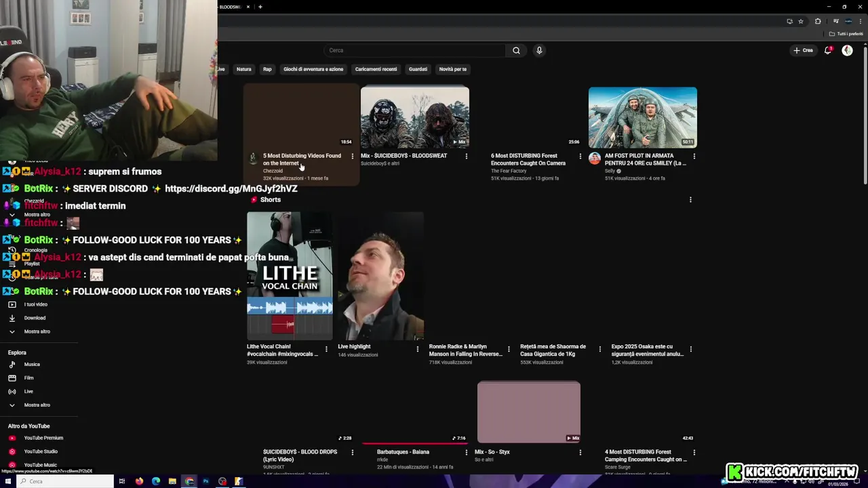Open options for 5 Most Disturbing Videos

[x=352, y=156]
